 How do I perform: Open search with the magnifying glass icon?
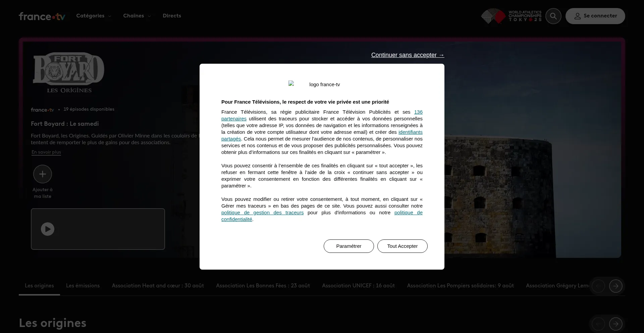(553, 16)
